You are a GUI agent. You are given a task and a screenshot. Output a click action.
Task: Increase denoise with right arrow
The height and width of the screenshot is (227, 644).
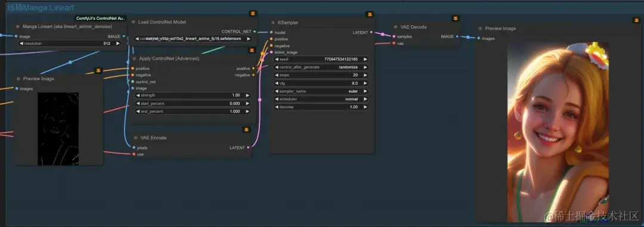pyautogui.click(x=365, y=107)
